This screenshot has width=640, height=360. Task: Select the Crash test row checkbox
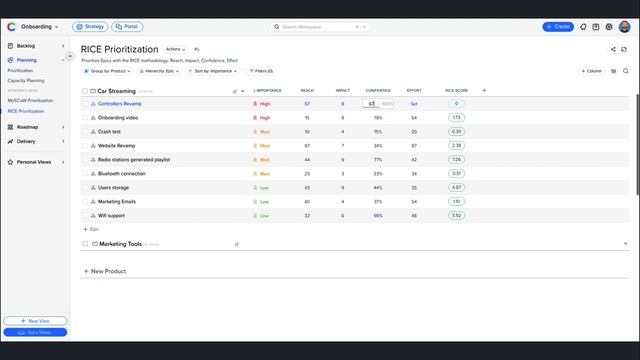(85, 132)
